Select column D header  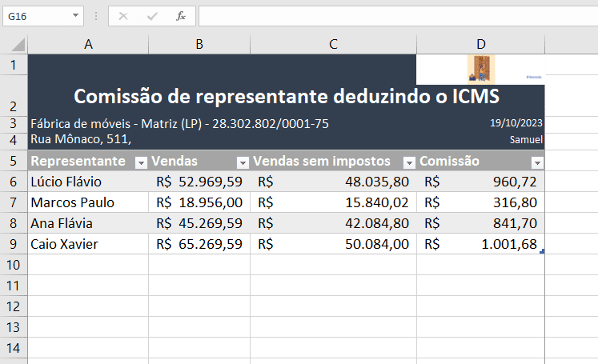(x=480, y=45)
